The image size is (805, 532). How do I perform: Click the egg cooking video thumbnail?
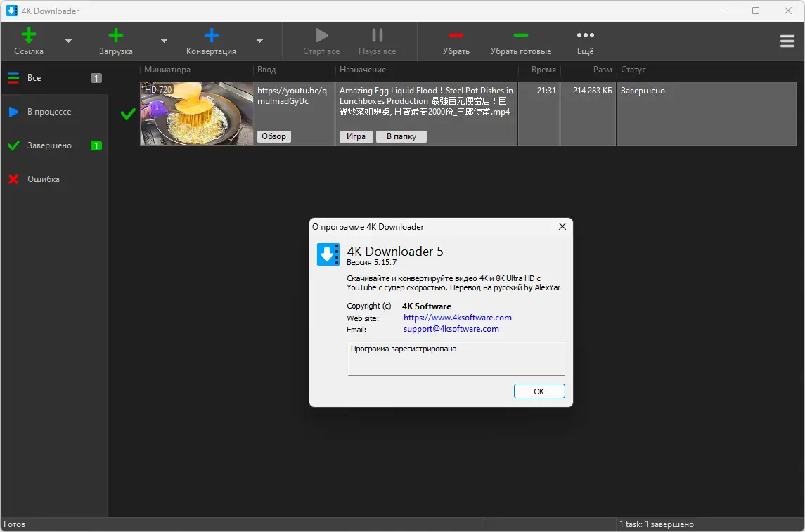[197, 114]
